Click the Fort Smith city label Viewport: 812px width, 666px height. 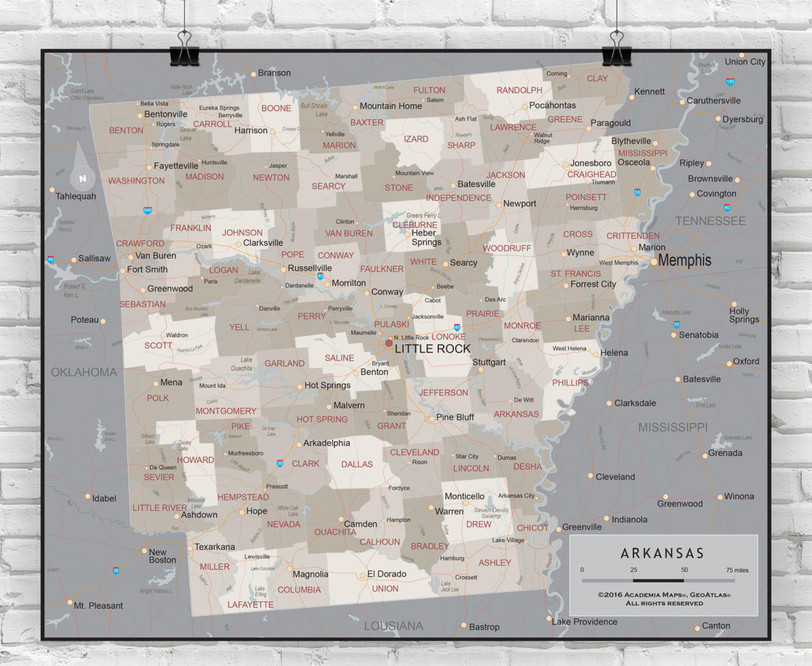(147, 269)
